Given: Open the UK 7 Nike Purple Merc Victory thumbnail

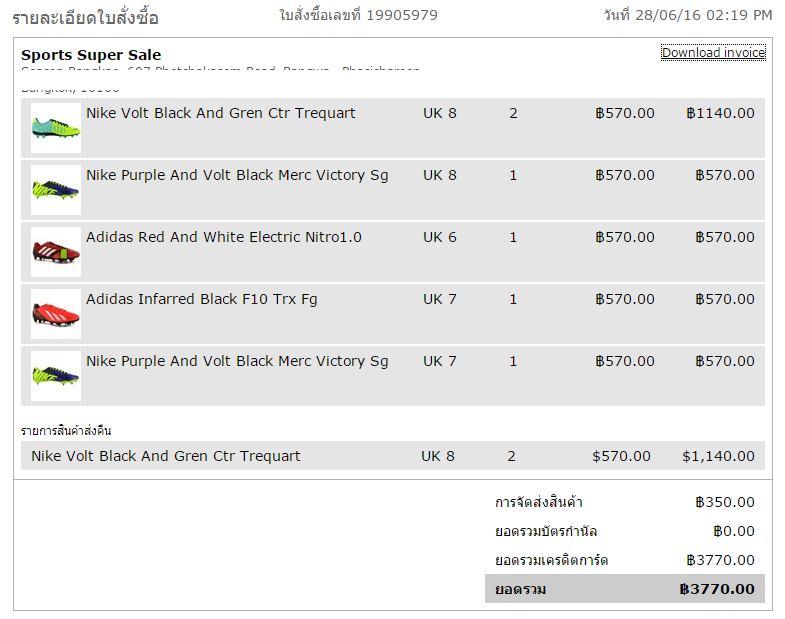Looking at the screenshot, I should pyautogui.click(x=56, y=376).
